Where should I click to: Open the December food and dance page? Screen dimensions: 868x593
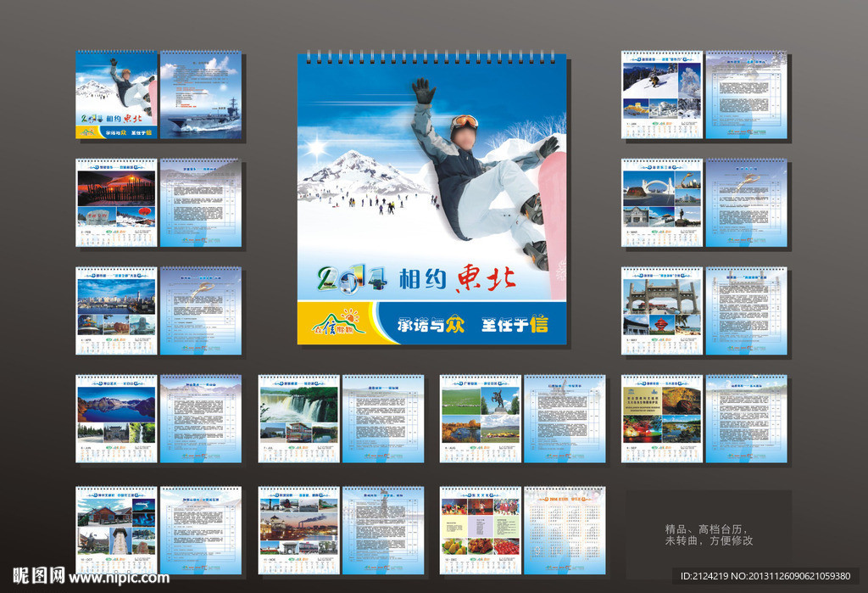tap(481, 531)
